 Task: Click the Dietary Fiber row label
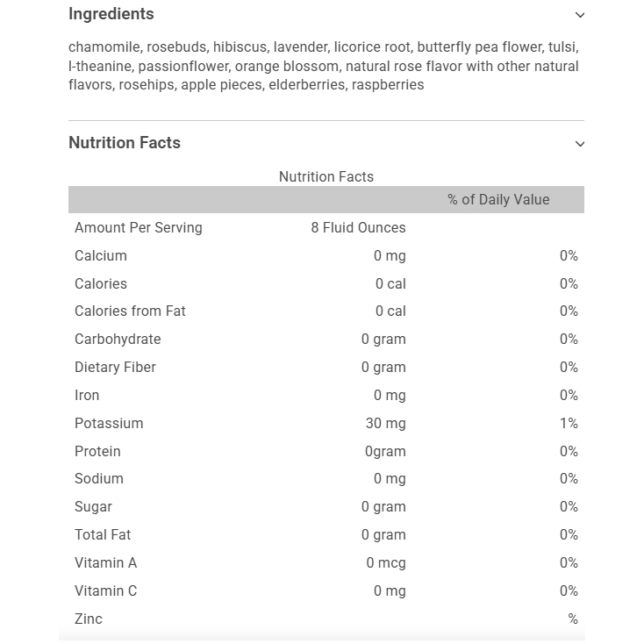(115, 368)
